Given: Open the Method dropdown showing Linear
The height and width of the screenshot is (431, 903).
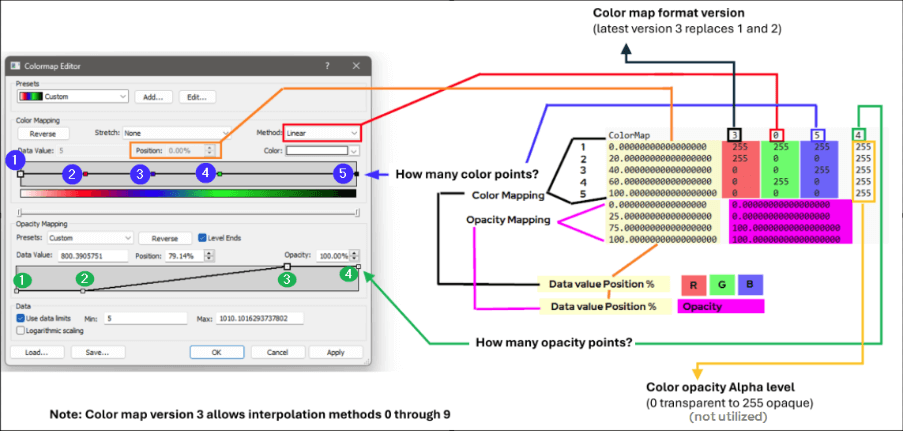Looking at the screenshot, I should click(x=320, y=132).
